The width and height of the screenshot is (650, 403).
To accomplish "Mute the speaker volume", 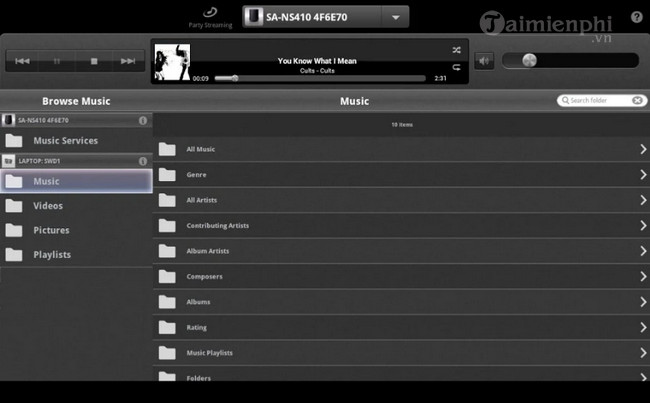I will point(484,61).
